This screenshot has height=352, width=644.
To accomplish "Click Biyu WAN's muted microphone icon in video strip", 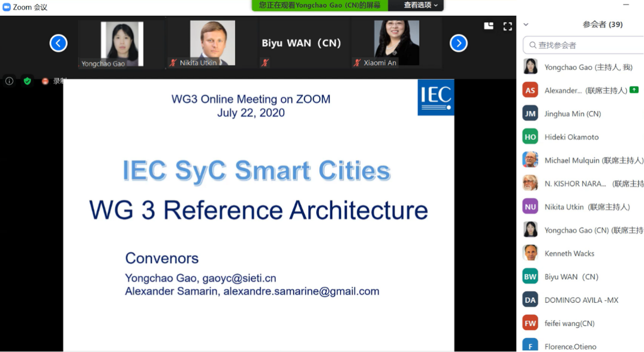I will coord(265,62).
